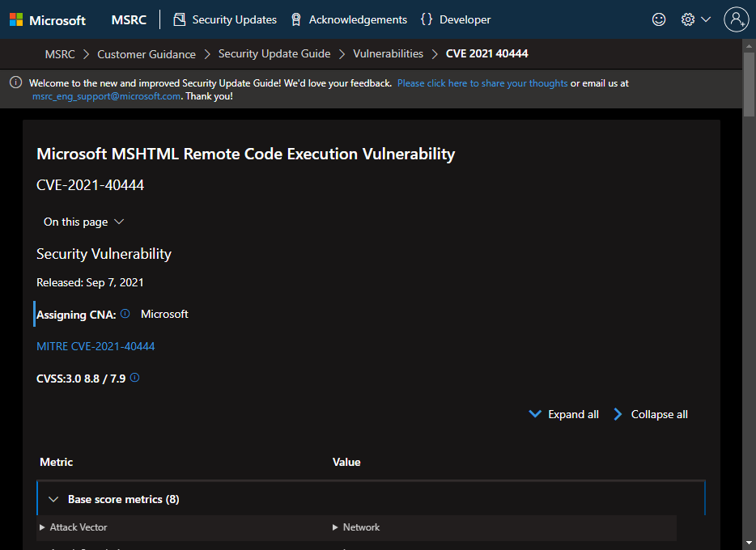Collapse the Base score metrics section

(x=53, y=499)
